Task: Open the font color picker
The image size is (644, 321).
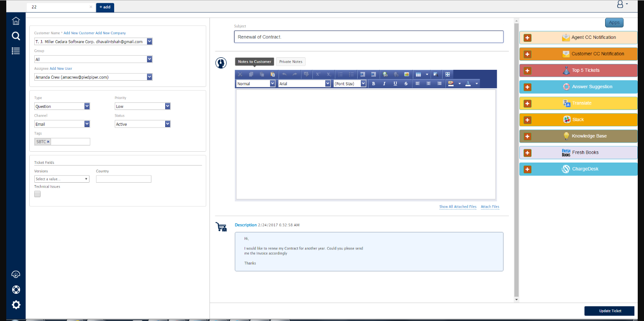Action: click(468, 83)
